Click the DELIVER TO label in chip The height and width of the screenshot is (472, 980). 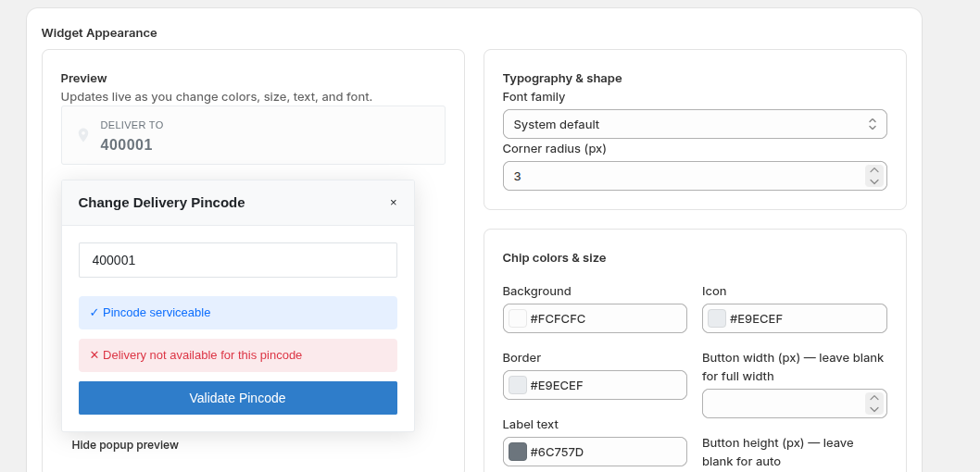click(132, 125)
